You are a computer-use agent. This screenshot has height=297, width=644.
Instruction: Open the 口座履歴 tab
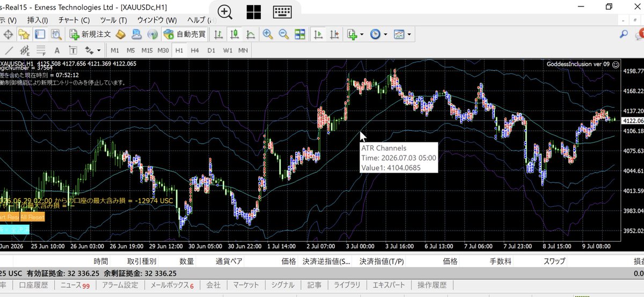point(34,285)
